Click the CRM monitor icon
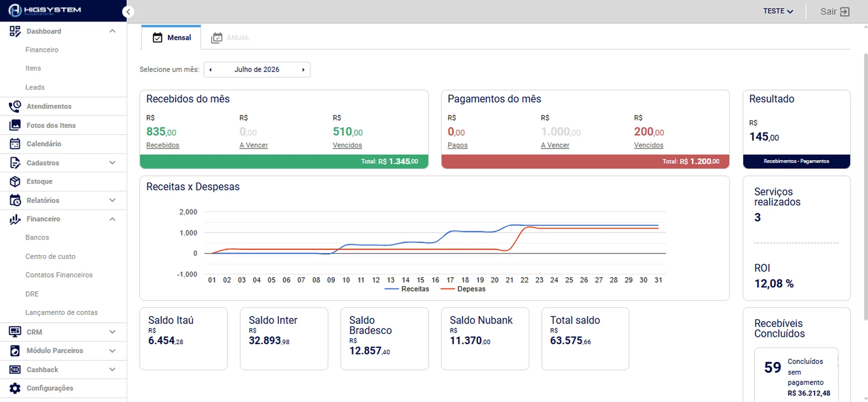 click(x=15, y=332)
